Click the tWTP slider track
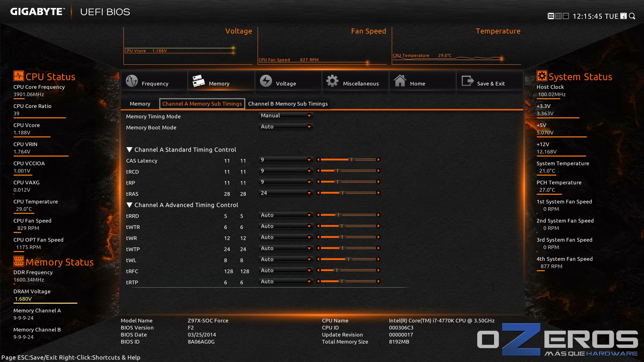Image resolution: width=644 pixels, height=362 pixels. (x=348, y=248)
